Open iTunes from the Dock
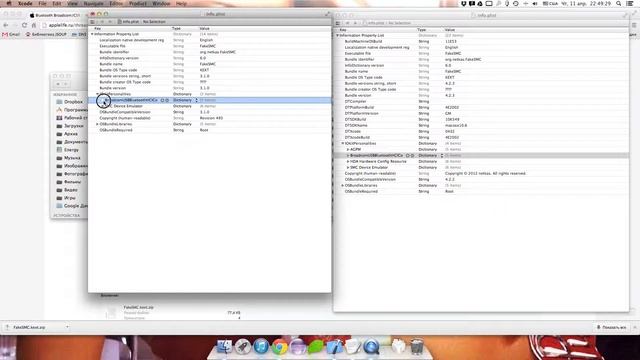The width and height of the screenshot is (640, 360). pyautogui.click(x=261, y=347)
